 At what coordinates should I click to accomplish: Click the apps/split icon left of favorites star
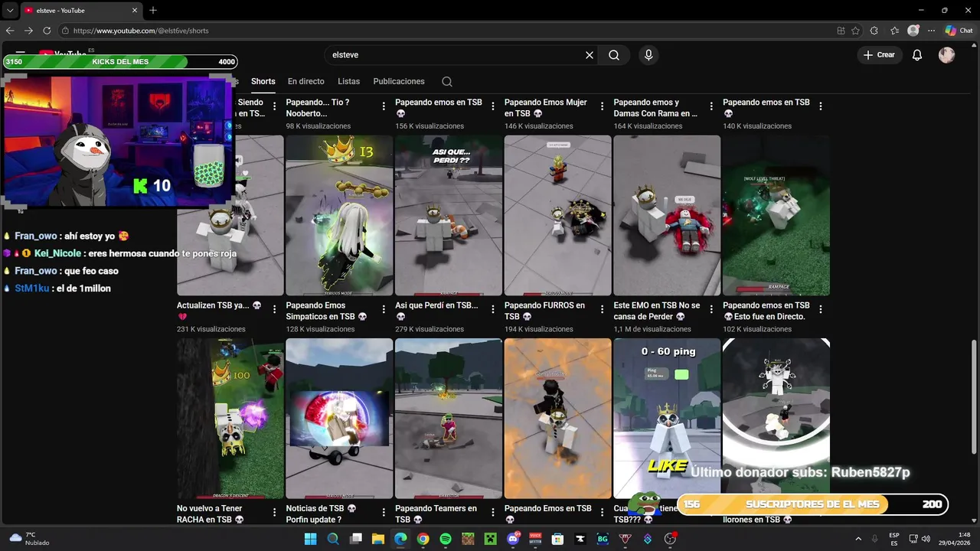pyautogui.click(x=841, y=31)
